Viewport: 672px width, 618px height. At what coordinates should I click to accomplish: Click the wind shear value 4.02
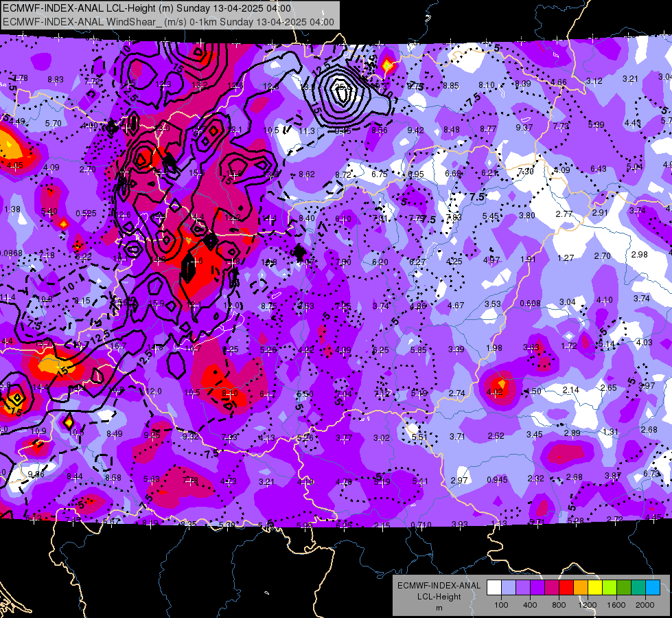point(495,391)
